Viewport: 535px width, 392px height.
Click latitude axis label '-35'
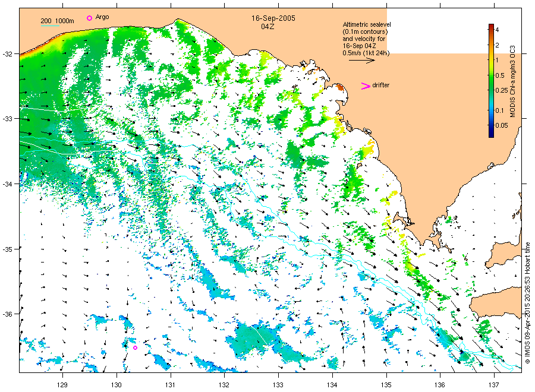(x=7, y=249)
